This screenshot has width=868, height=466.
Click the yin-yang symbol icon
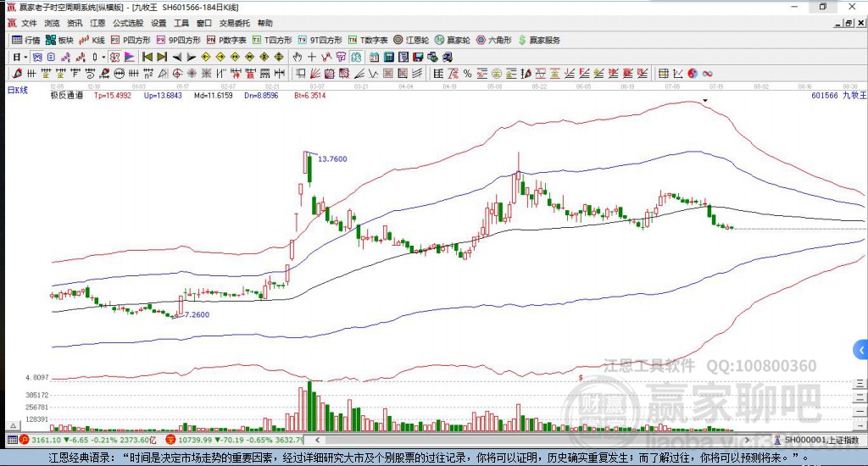point(693,74)
